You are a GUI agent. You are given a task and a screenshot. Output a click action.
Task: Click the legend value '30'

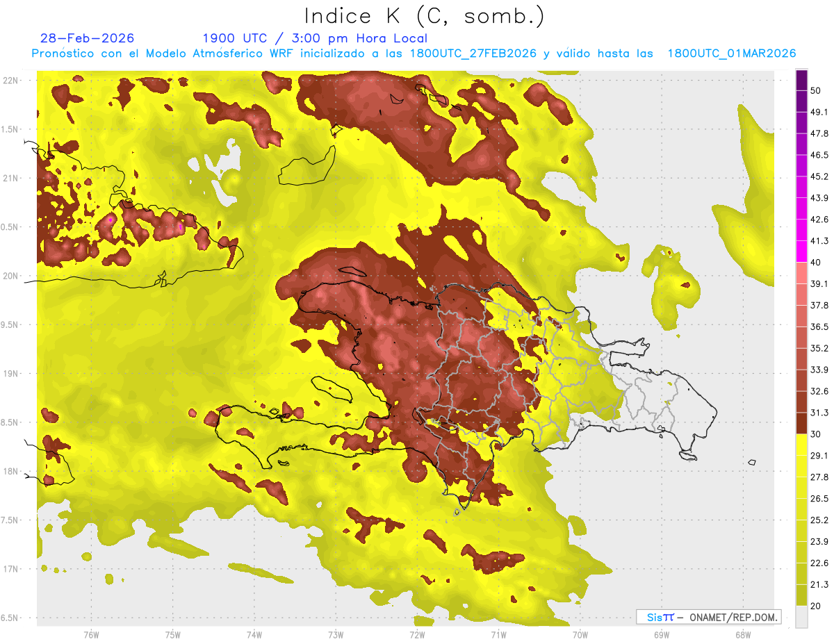click(x=816, y=434)
